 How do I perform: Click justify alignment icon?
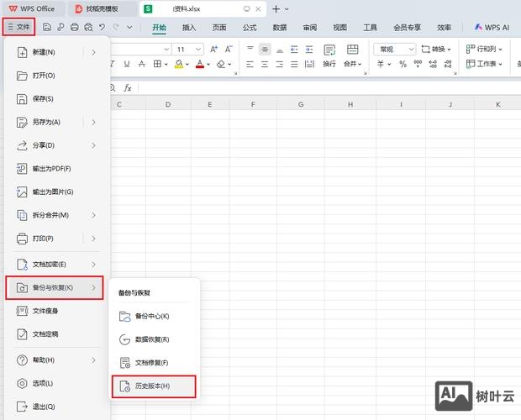294,64
